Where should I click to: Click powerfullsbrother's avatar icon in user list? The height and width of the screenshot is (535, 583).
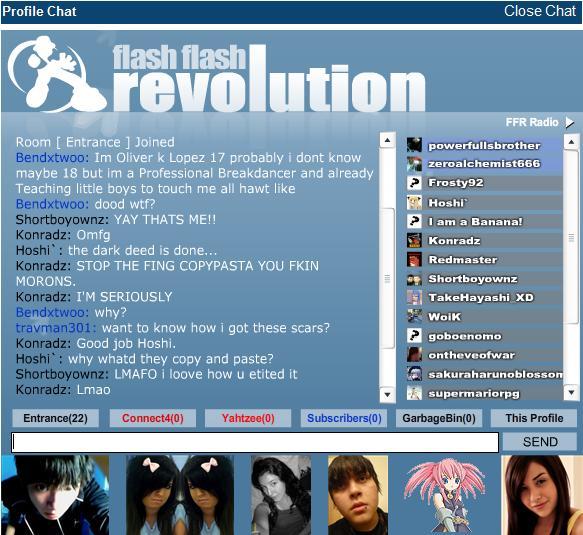tap(414, 145)
